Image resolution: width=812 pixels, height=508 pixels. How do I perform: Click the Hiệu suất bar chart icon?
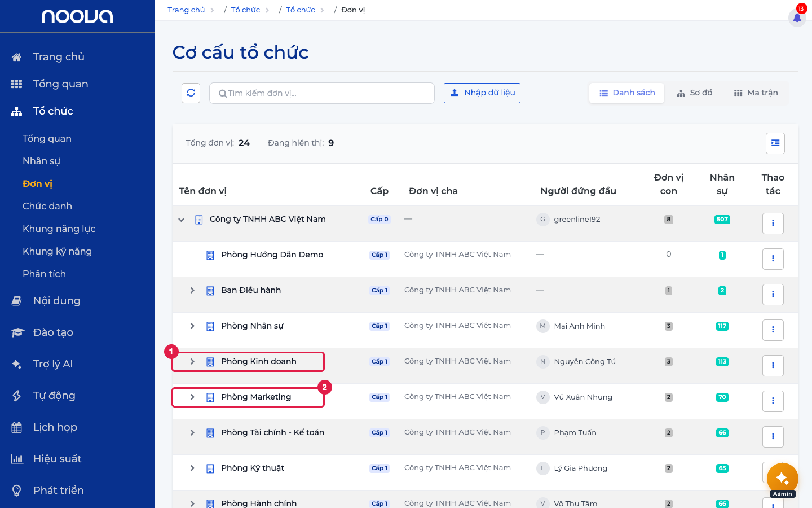point(17,459)
